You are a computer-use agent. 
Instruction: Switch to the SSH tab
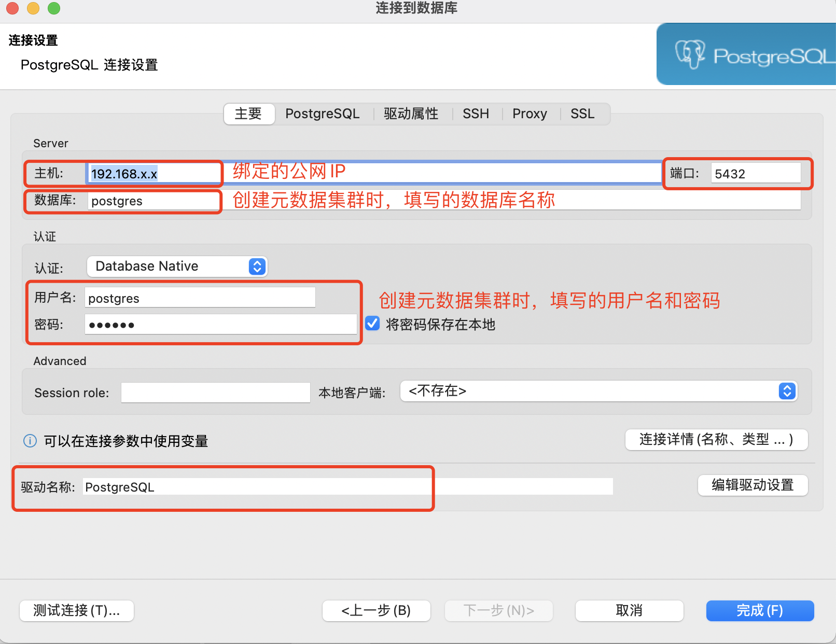point(476,114)
